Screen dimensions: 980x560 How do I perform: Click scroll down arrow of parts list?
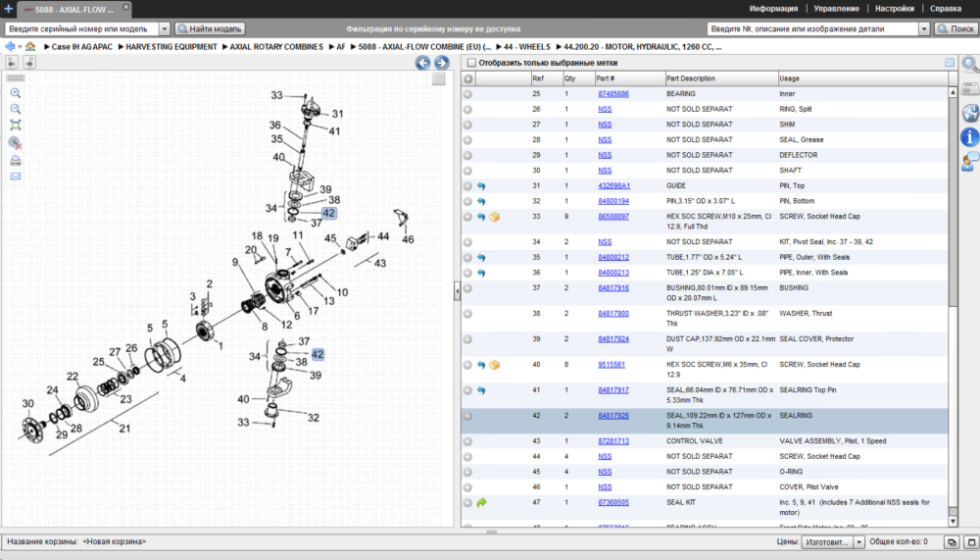[954, 521]
